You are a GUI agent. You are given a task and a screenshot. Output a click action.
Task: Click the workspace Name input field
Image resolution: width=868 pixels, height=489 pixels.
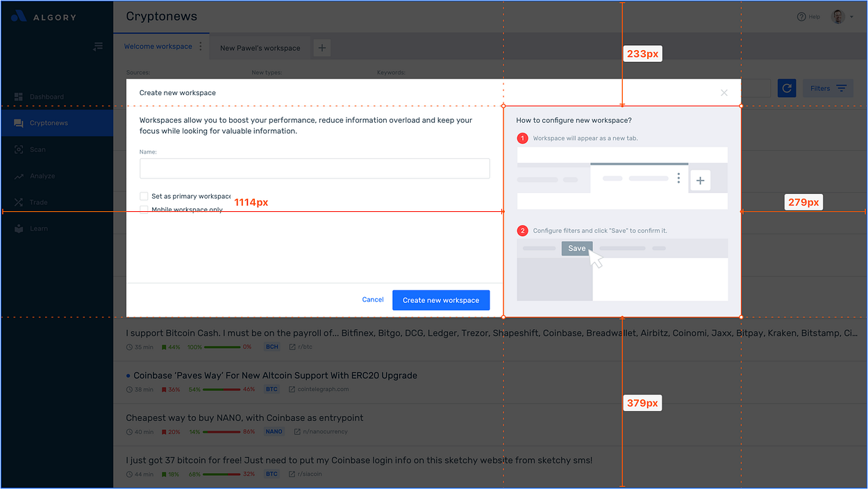(315, 169)
